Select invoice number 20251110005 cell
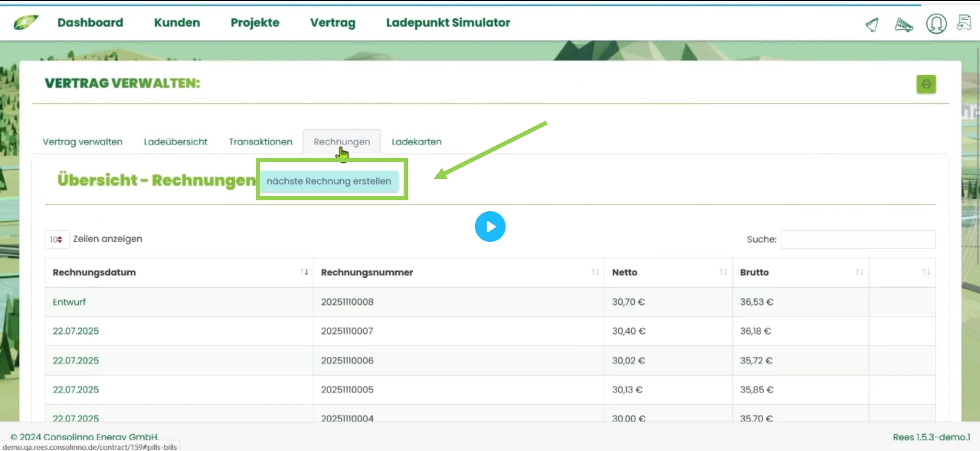The image size is (980, 451). pyautogui.click(x=459, y=390)
